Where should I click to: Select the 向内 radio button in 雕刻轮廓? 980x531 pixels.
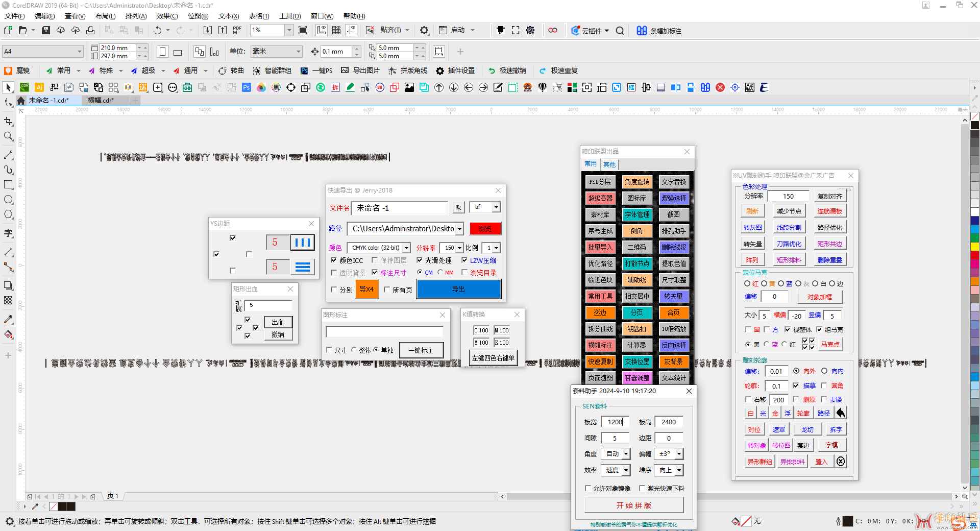click(824, 371)
